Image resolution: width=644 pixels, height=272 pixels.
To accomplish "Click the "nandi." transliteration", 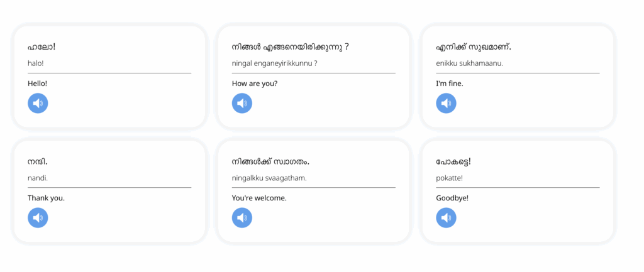I will click(38, 178).
